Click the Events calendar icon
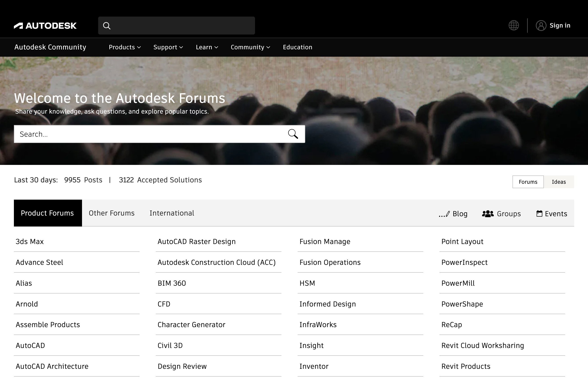588x380 pixels. [x=539, y=214]
